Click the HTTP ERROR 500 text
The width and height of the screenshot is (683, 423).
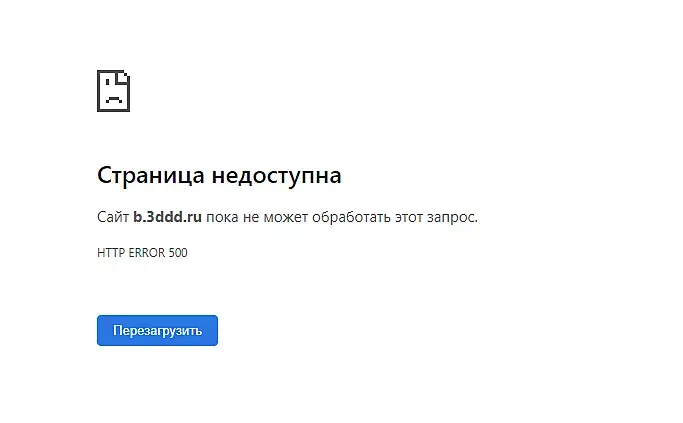[x=142, y=253]
